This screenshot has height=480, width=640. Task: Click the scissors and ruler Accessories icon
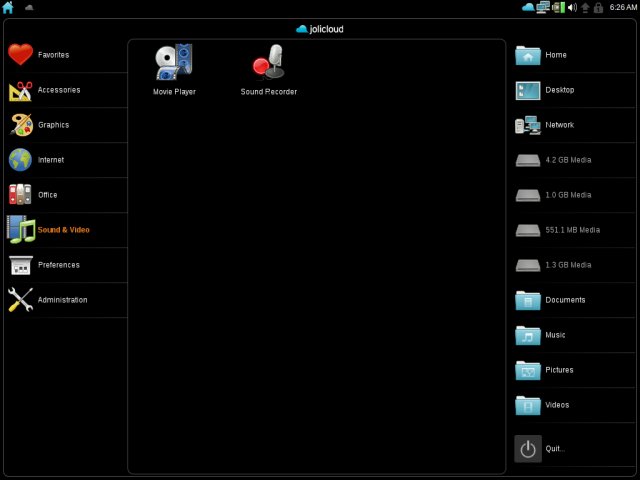(x=20, y=90)
